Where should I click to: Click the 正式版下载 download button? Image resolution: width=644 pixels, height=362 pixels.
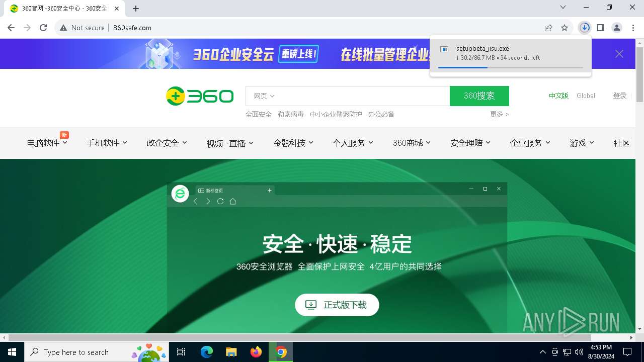[337, 305]
